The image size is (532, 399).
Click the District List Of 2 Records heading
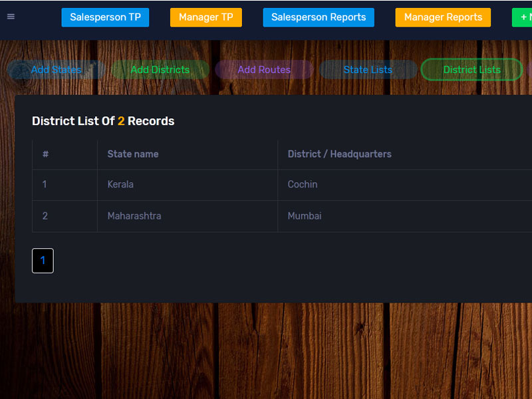click(103, 121)
